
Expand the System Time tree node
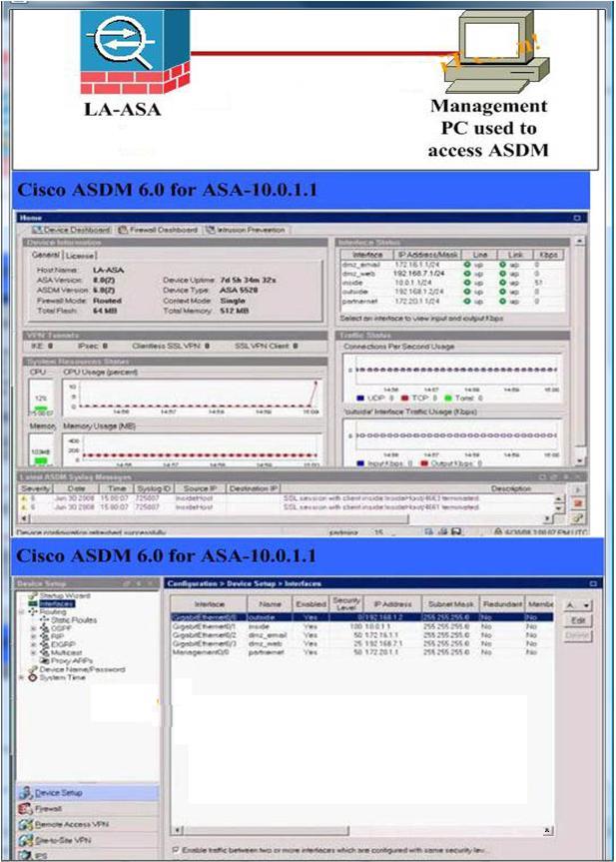point(22,677)
